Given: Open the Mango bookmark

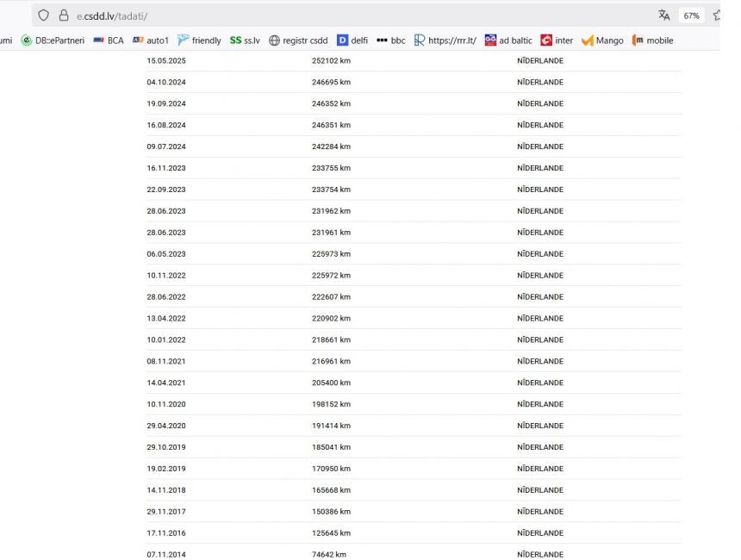Looking at the screenshot, I should click(x=602, y=40).
